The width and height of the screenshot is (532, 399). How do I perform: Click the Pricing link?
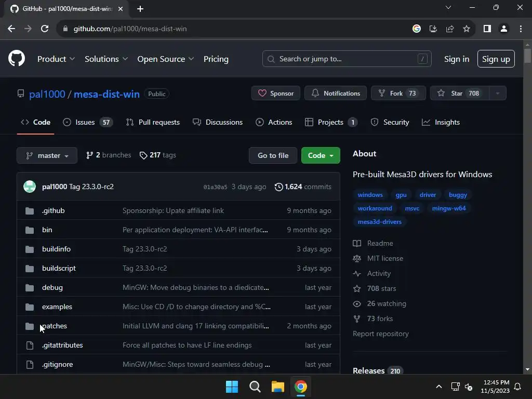(x=216, y=59)
